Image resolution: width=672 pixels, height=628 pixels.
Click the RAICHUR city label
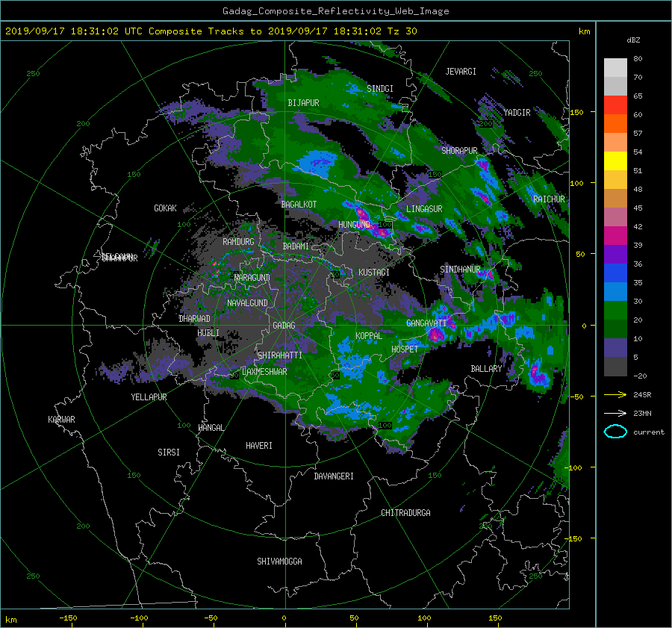point(549,199)
